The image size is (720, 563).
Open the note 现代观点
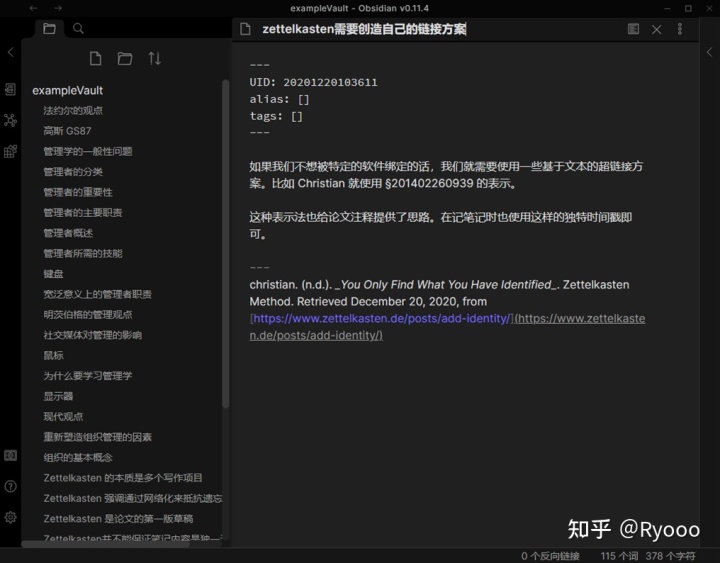pos(63,417)
